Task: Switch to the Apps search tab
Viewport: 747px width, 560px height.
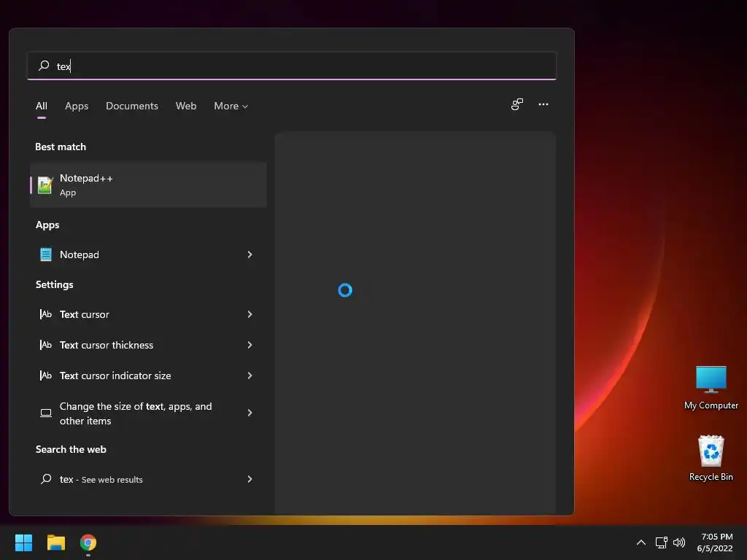Action: pos(77,106)
